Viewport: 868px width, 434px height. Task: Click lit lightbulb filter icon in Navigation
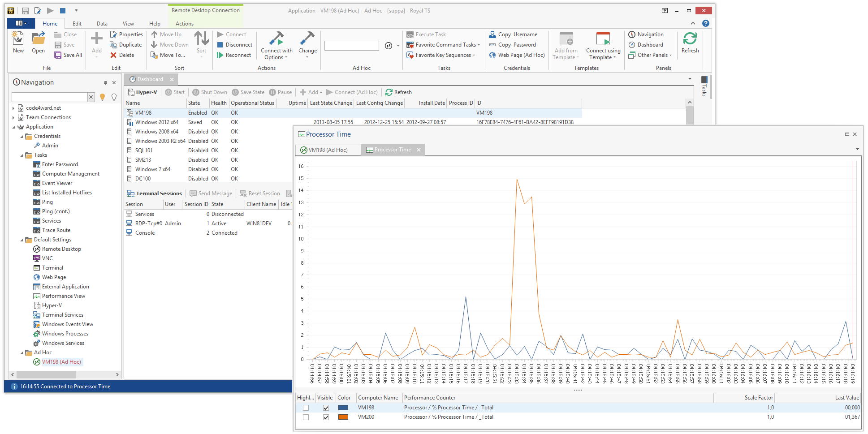(102, 97)
